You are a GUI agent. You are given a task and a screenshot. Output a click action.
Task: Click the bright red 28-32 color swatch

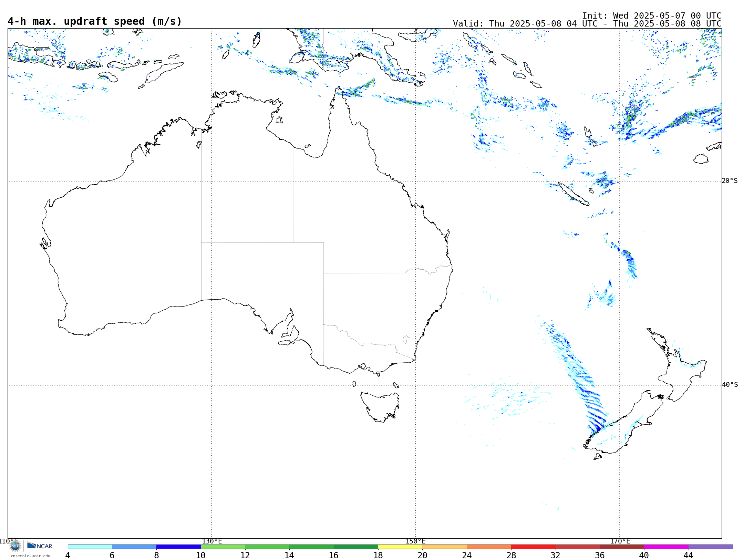[533, 547]
